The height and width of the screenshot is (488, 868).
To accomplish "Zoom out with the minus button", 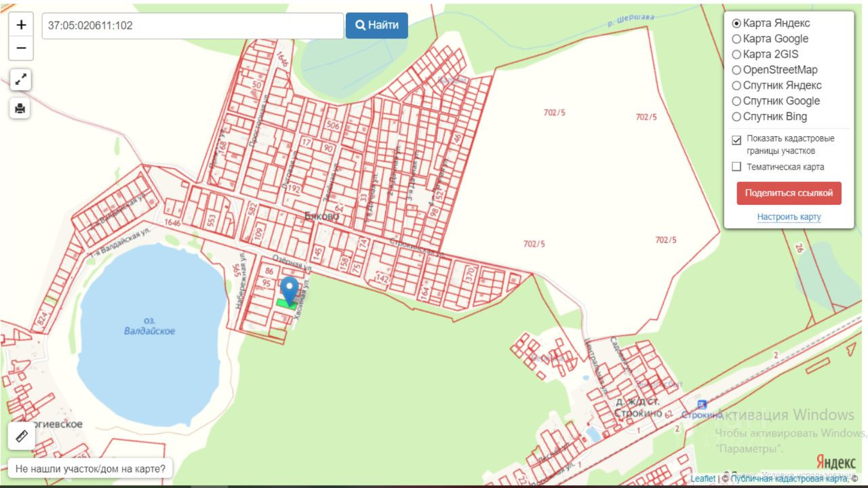I will coord(21,48).
